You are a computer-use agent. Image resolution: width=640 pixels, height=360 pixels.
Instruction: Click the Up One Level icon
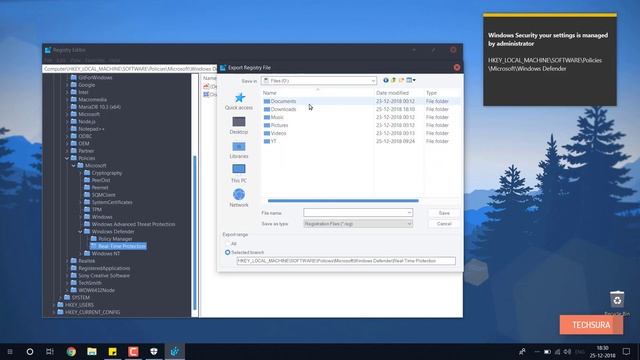click(x=393, y=80)
